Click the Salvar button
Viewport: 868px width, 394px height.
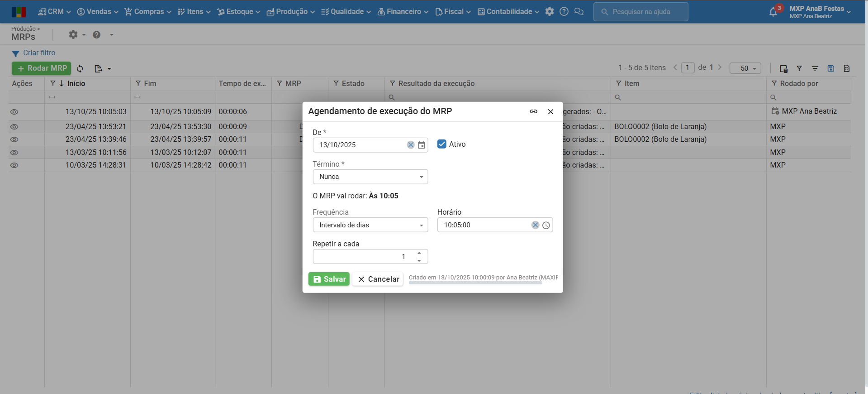point(329,279)
